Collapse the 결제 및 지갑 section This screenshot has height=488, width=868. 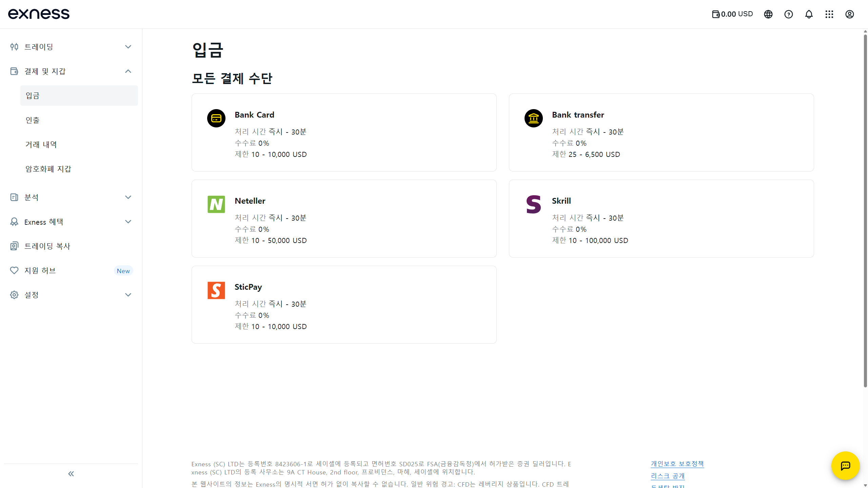[x=71, y=71]
